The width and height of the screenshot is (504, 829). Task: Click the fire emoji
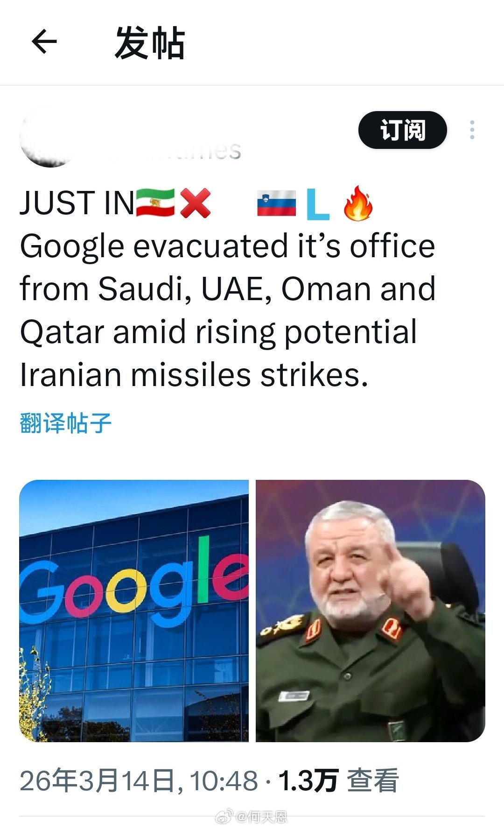click(x=358, y=203)
